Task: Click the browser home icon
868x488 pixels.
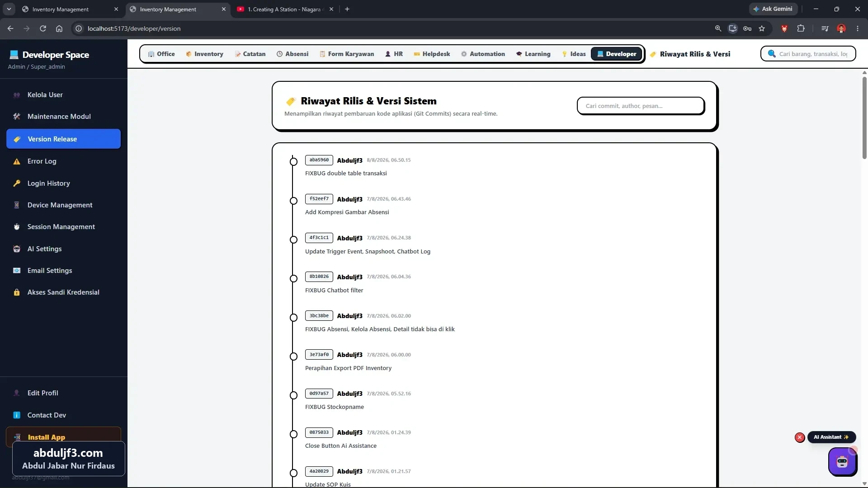Action: (x=59, y=28)
